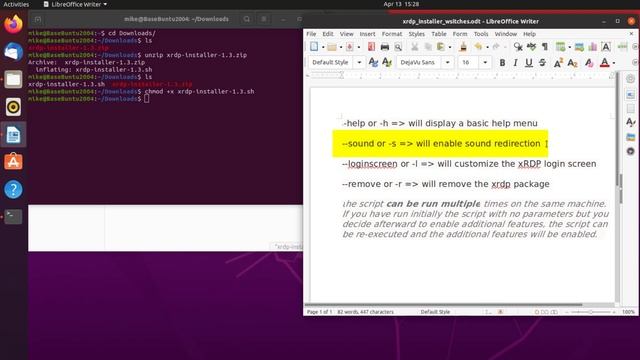This screenshot has width=640, height=360.
Task: Open the terminal search icon
Action: click(247, 19)
